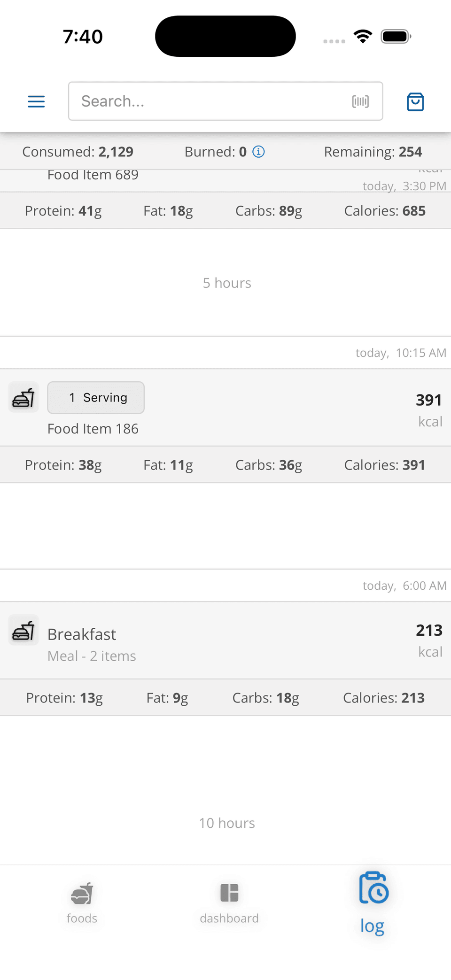Tap the Remaining 254 calories summary
The width and height of the screenshot is (451, 980).
coord(373,152)
